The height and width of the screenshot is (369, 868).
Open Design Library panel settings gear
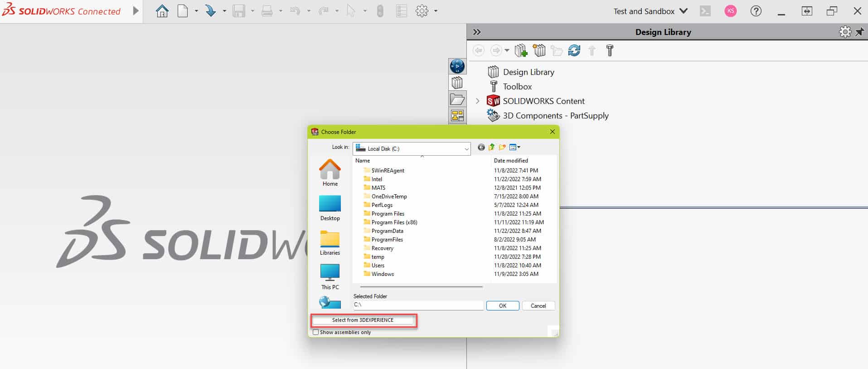845,32
